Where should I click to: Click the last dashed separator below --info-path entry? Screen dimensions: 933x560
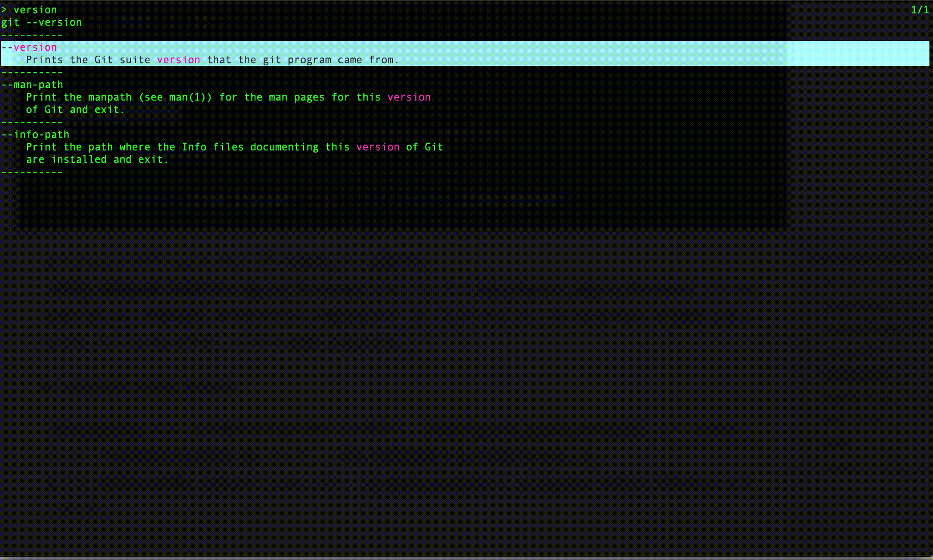point(32,172)
